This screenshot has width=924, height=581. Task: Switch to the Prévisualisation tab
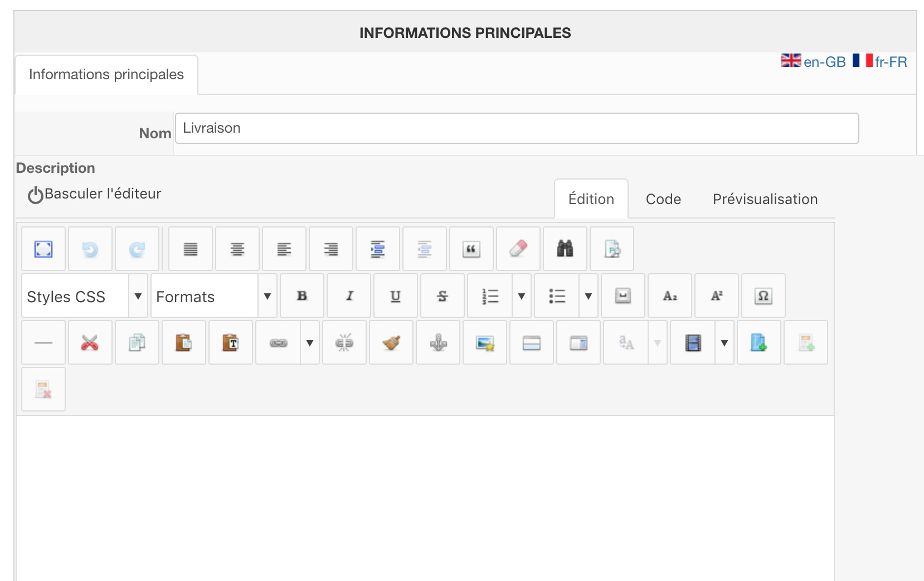pos(765,199)
